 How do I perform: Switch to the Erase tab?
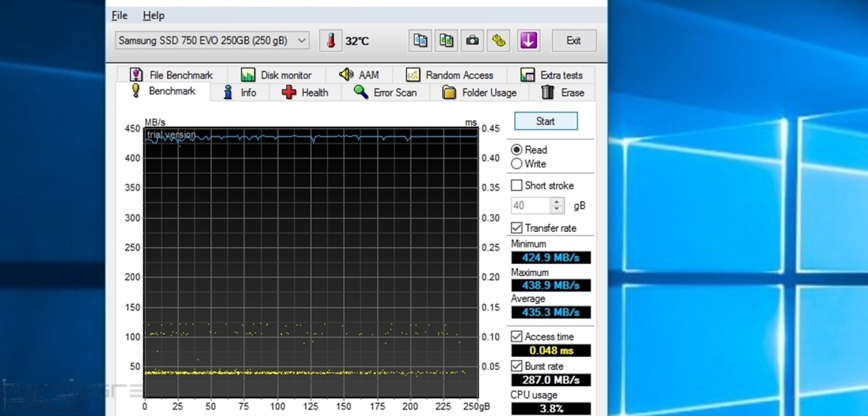[x=563, y=92]
